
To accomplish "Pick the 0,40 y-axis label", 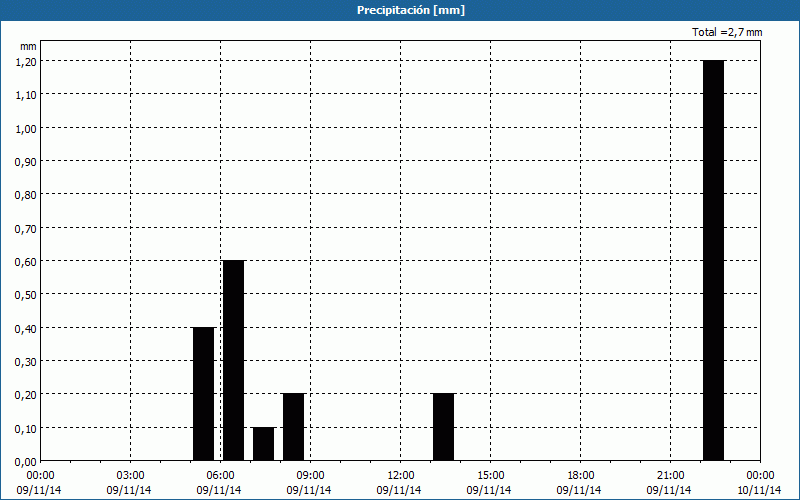I will 26,328.
